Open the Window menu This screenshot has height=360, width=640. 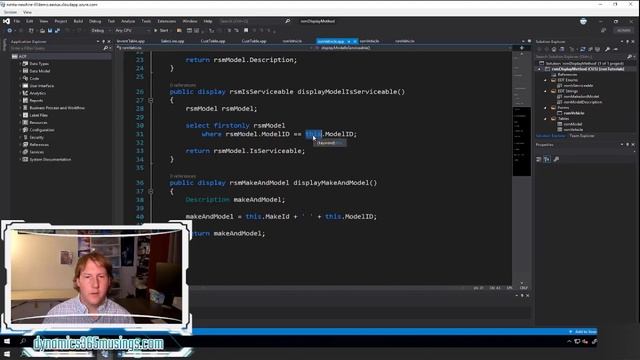point(189,21)
